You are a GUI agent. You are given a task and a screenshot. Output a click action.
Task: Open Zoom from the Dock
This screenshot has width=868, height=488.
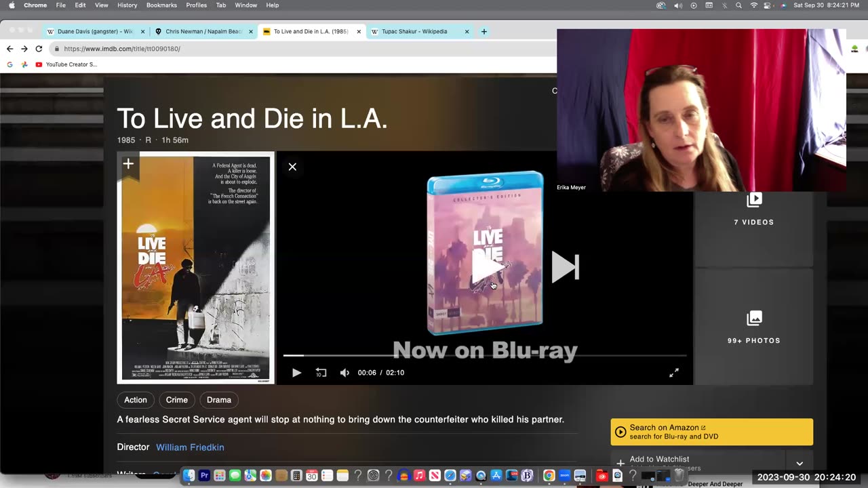pyautogui.click(x=564, y=476)
